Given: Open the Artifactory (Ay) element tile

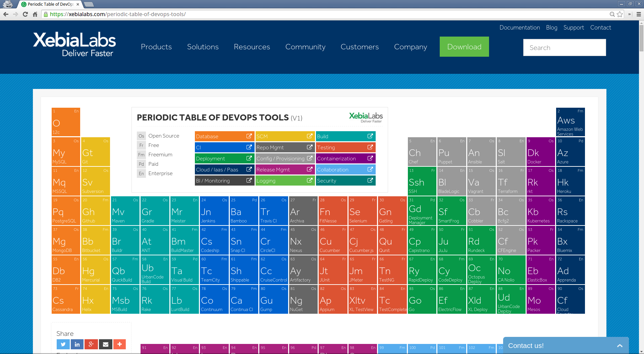Looking at the screenshot, I should pyautogui.click(x=303, y=269).
